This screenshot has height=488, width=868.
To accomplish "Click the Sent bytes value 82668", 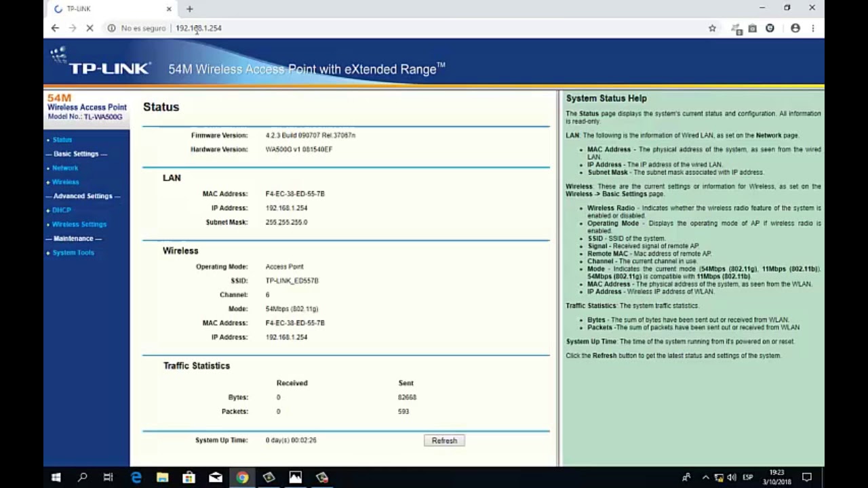I will [x=407, y=398].
